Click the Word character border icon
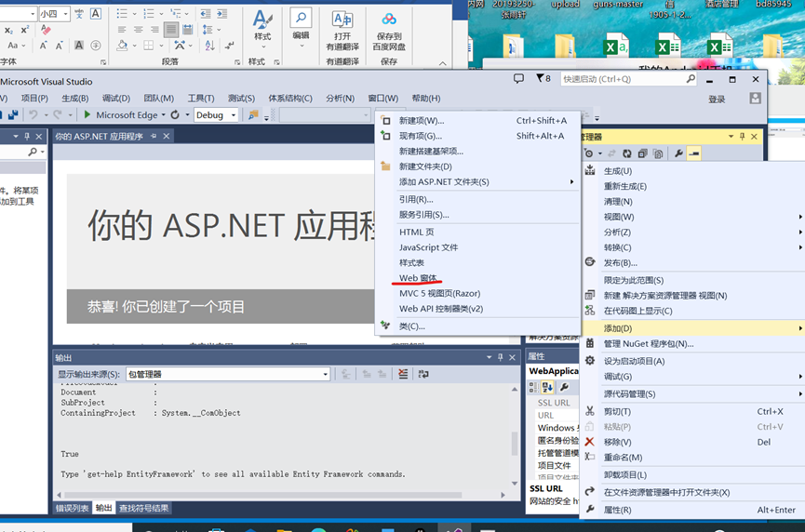Viewport: 805px width, 532px height. [x=96, y=14]
